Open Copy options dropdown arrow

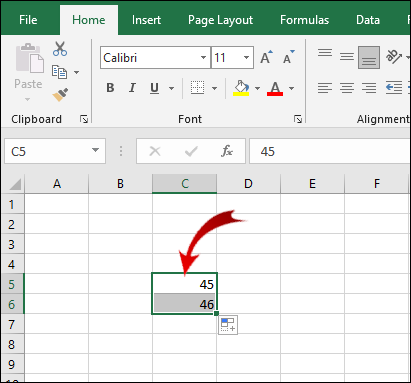pos(76,72)
